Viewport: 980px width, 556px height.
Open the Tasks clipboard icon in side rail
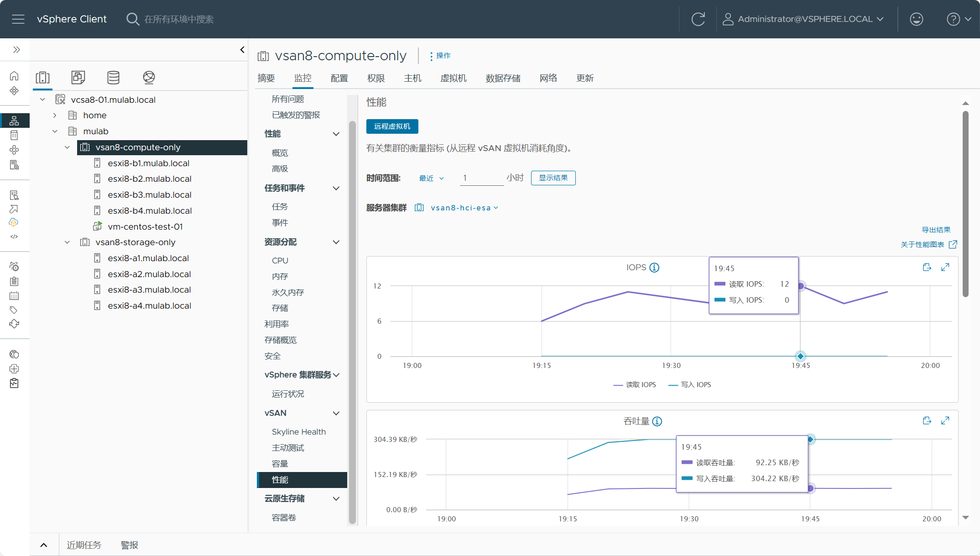[x=14, y=281]
